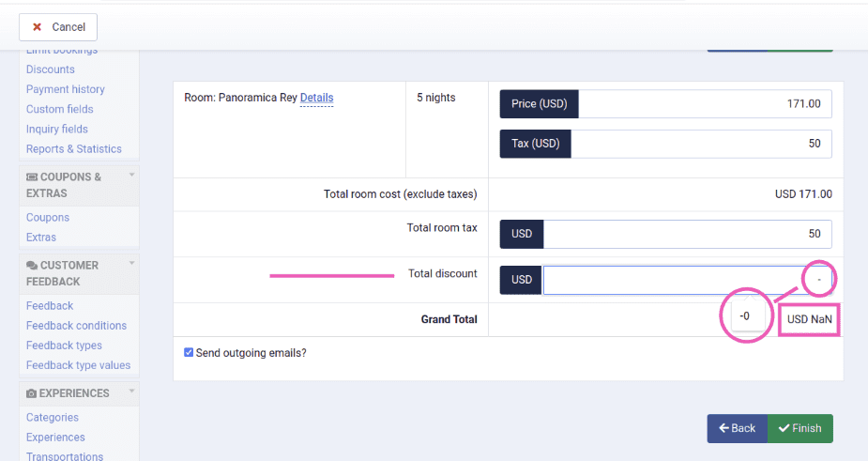The height and width of the screenshot is (461, 868).
Task: Open the Discounts sidebar link
Action: pyautogui.click(x=51, y=69)
